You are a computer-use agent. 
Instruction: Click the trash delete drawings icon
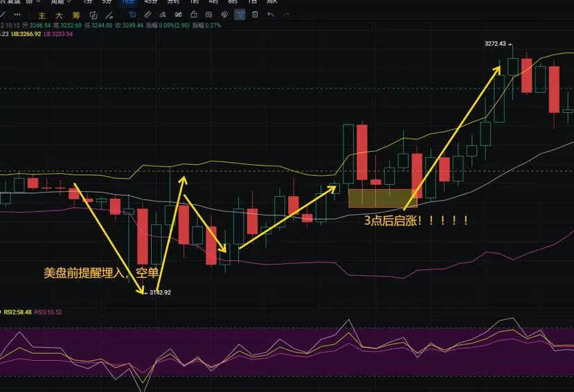coord(255,15)
